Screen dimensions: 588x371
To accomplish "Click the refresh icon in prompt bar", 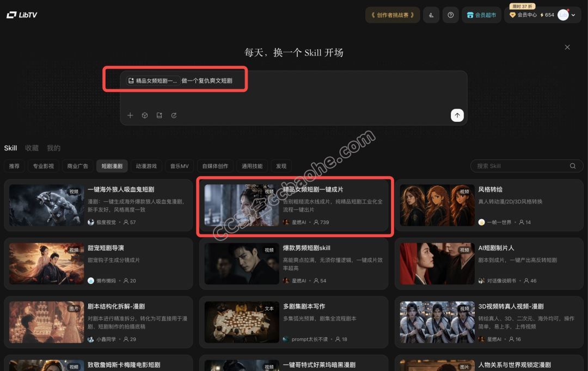I will pyautogui.click(x=174, y=115).
